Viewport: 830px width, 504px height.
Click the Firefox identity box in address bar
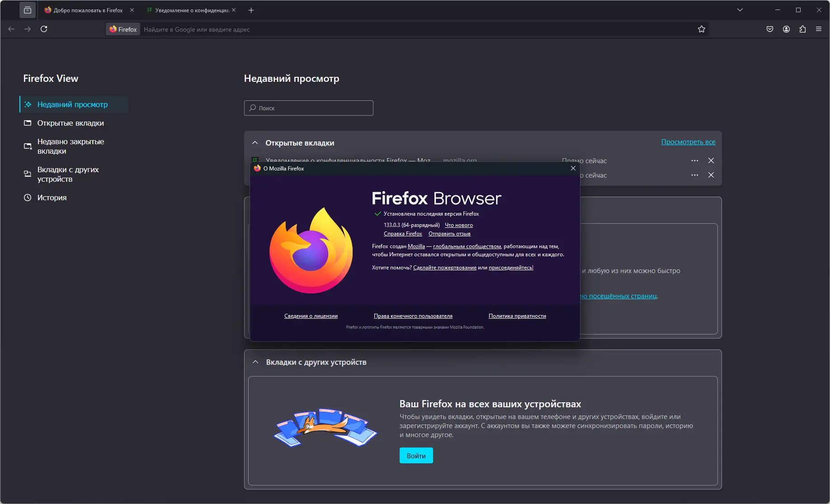point(123,29)
